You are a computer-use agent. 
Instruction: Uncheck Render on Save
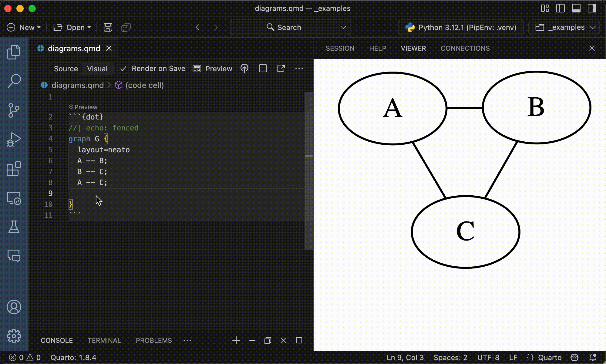[123, 69]
